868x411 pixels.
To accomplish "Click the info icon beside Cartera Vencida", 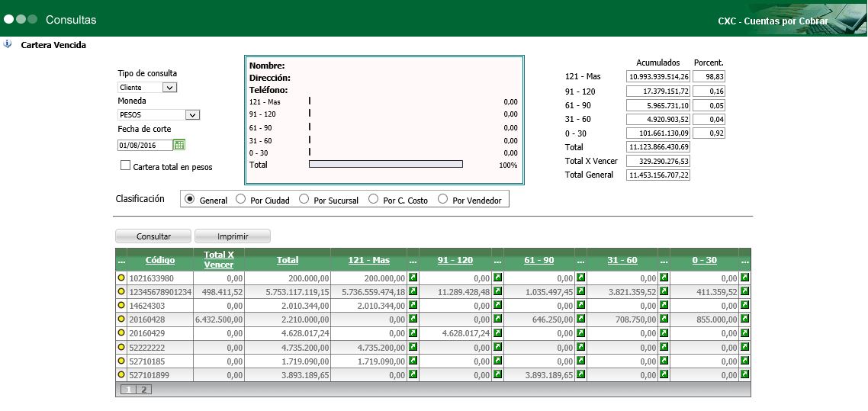I will coord(8,44).
